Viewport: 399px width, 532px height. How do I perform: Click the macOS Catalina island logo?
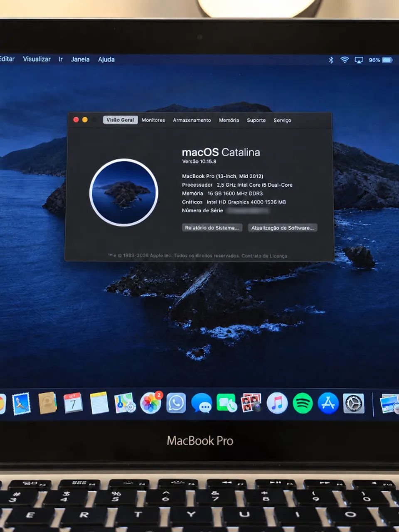pyautogui.click(x=124, y=192)
